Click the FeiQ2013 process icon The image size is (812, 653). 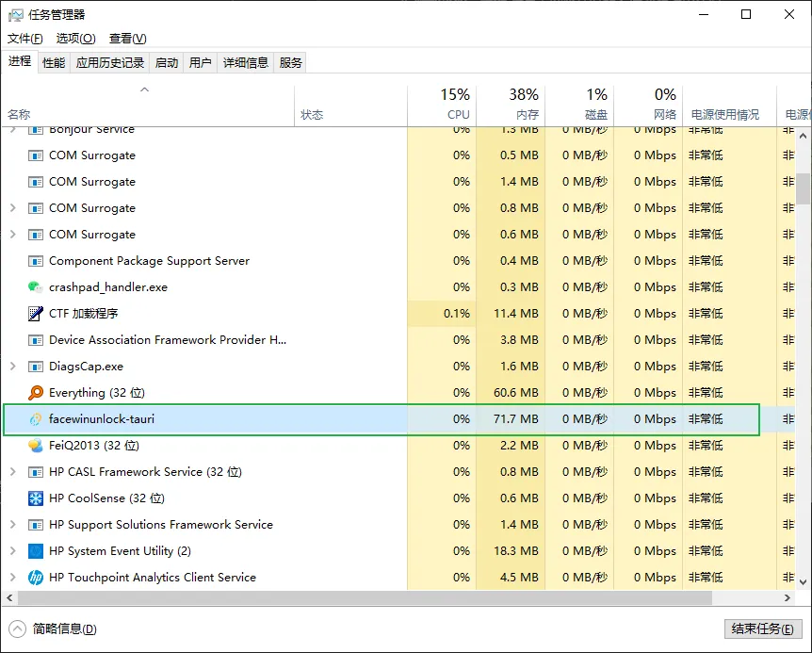35,446
